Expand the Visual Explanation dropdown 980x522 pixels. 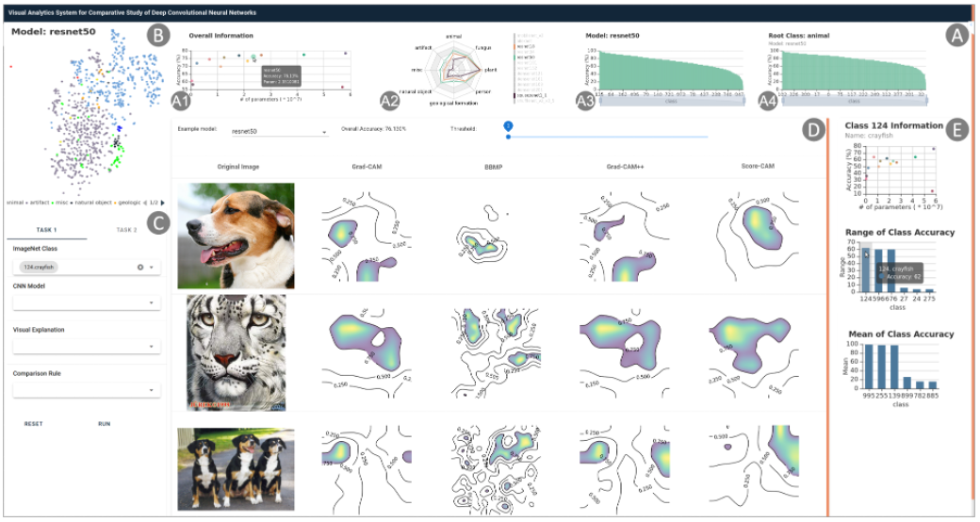[x=151, y=347]
